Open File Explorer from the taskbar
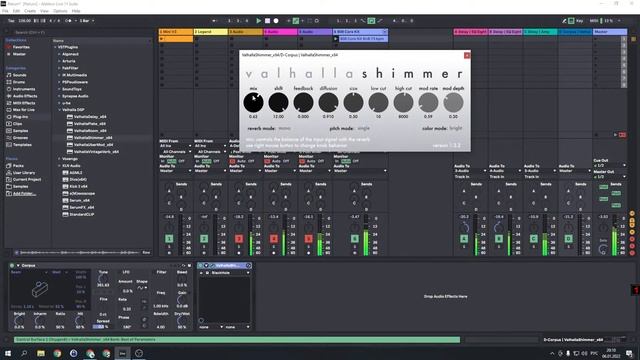The width and height of the screenshot is (640, 360). 41,353
